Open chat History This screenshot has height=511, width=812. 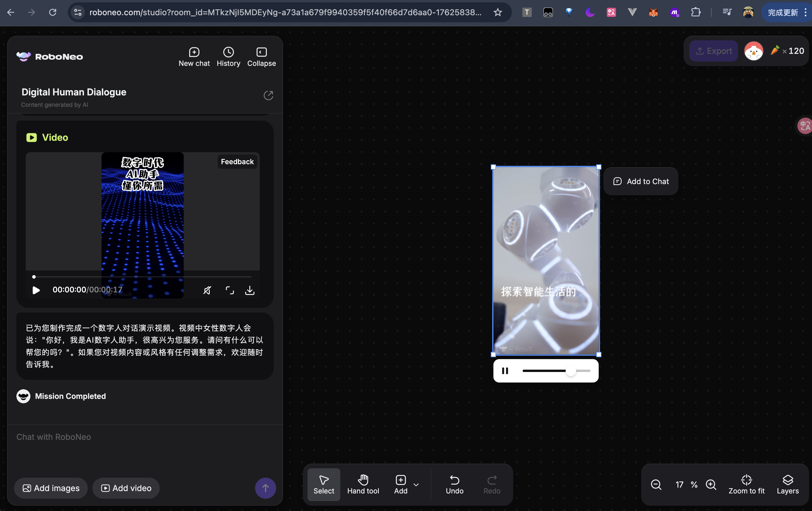228,57
